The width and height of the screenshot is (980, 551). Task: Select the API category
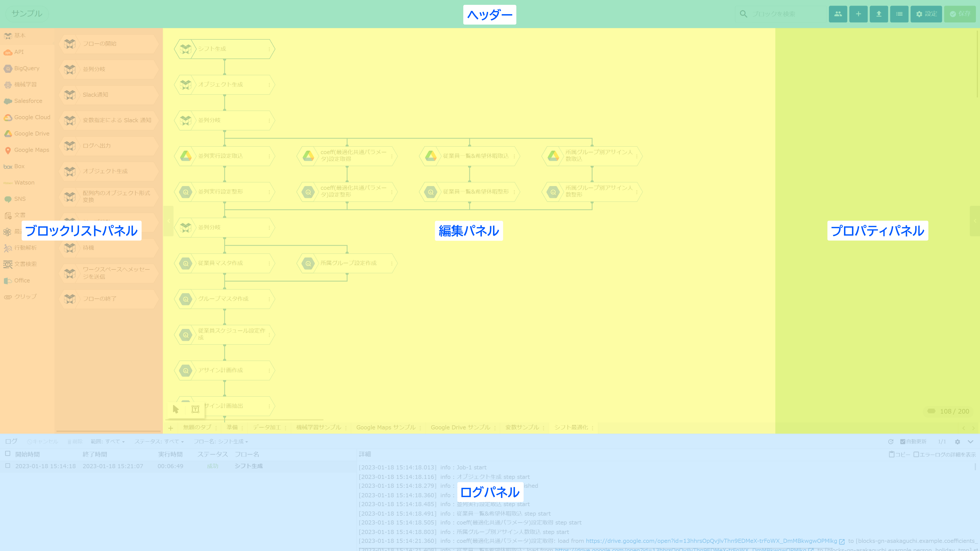point(27,52)
